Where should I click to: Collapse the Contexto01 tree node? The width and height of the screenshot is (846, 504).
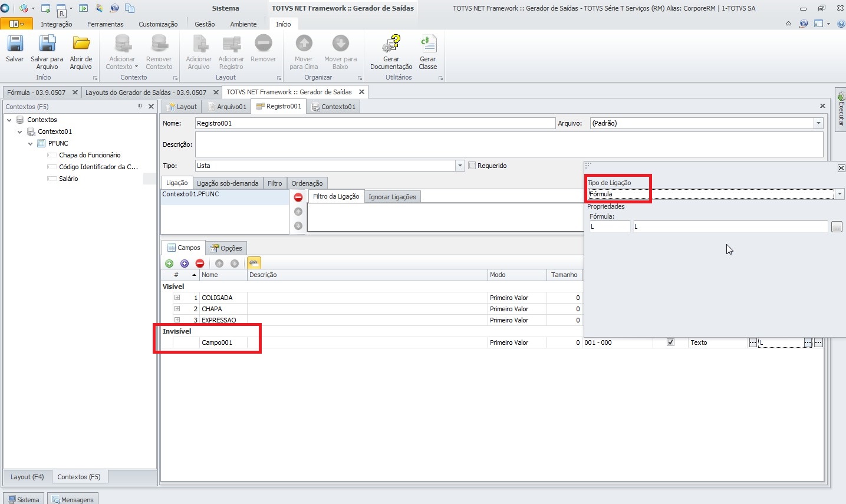coord(20,131)
